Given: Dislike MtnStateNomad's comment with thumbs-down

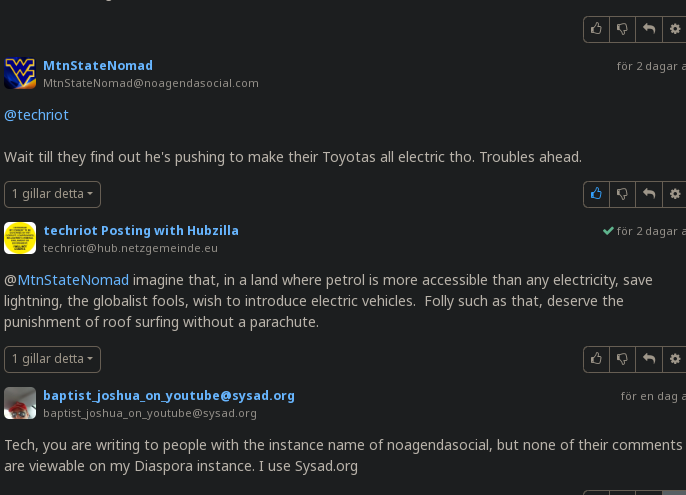Looking at the screenshot, I should click(x=622, y=194).
